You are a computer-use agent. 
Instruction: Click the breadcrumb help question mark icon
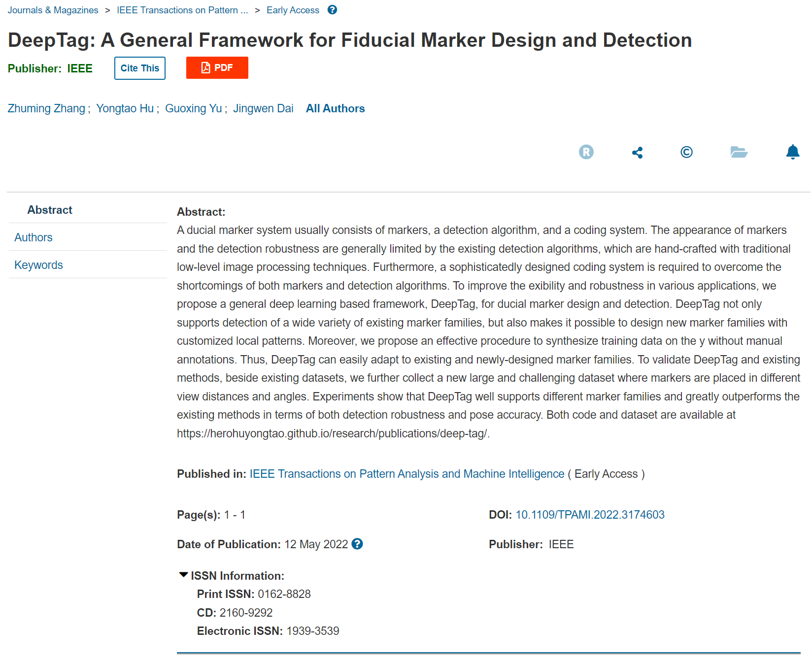332,10
